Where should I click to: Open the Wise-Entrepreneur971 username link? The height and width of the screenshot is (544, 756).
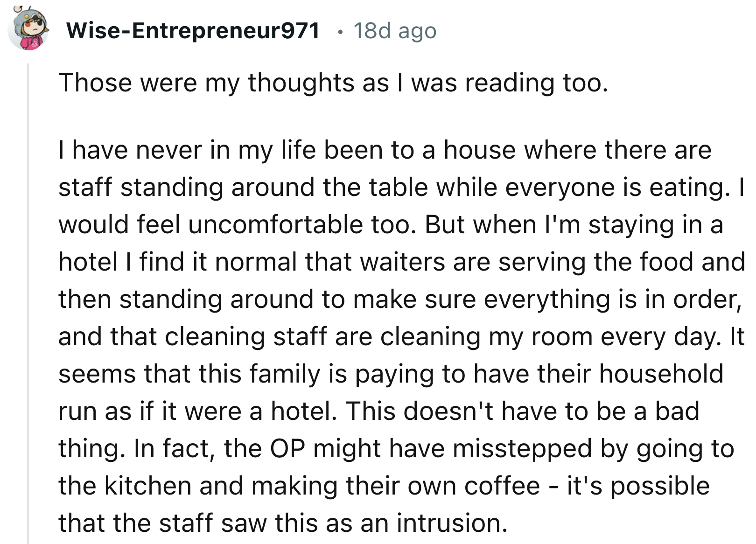(193, 30)
